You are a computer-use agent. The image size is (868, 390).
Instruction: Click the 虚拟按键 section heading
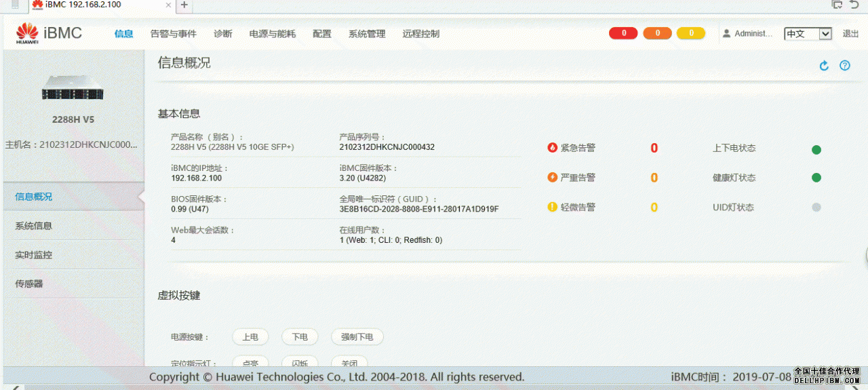click(179, 296)
